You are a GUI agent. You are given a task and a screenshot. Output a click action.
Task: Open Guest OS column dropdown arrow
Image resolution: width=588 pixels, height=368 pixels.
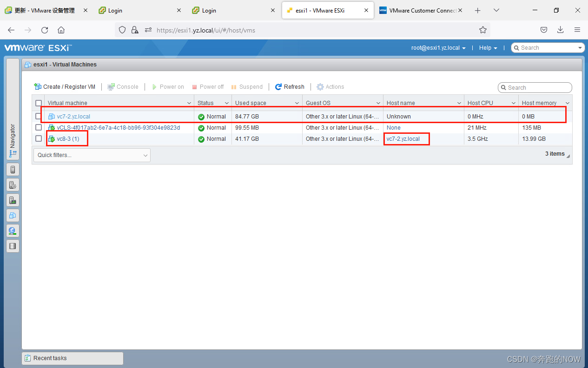click(x=378, y=103)
